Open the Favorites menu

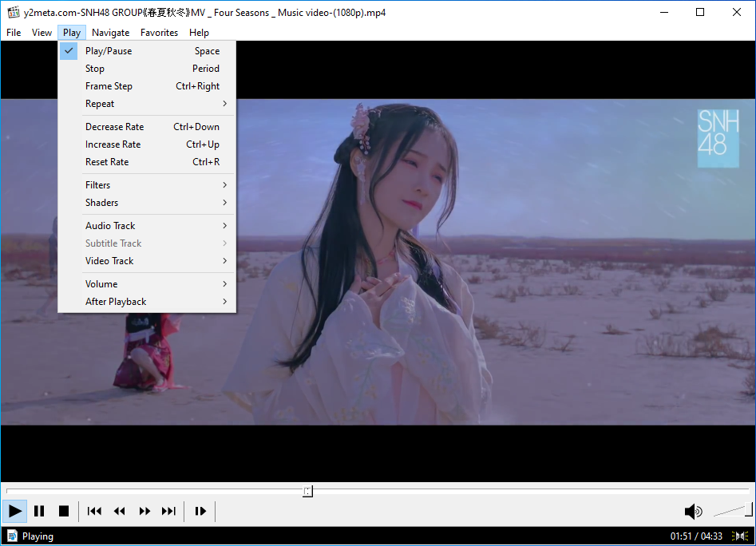tap(159, 33)
